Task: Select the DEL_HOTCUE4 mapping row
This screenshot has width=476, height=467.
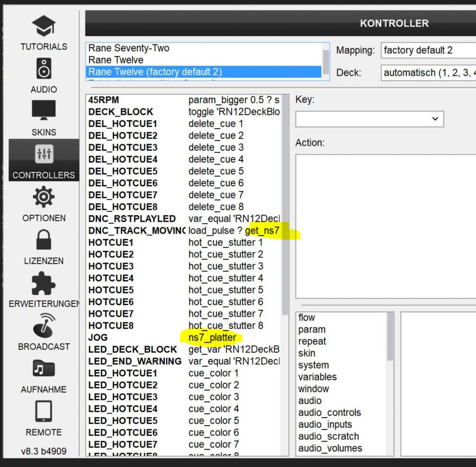Action: click(184, 159)
